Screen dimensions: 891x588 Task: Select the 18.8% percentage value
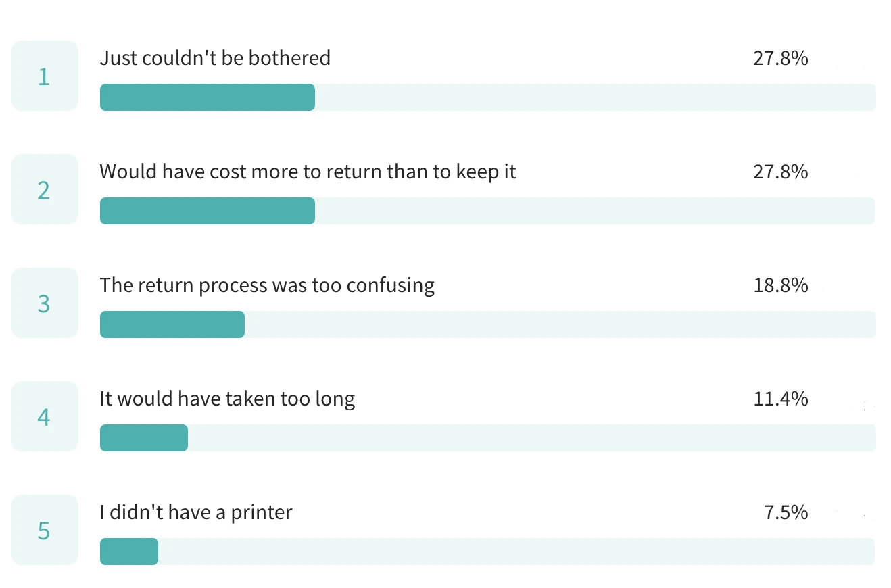(780, 285)
